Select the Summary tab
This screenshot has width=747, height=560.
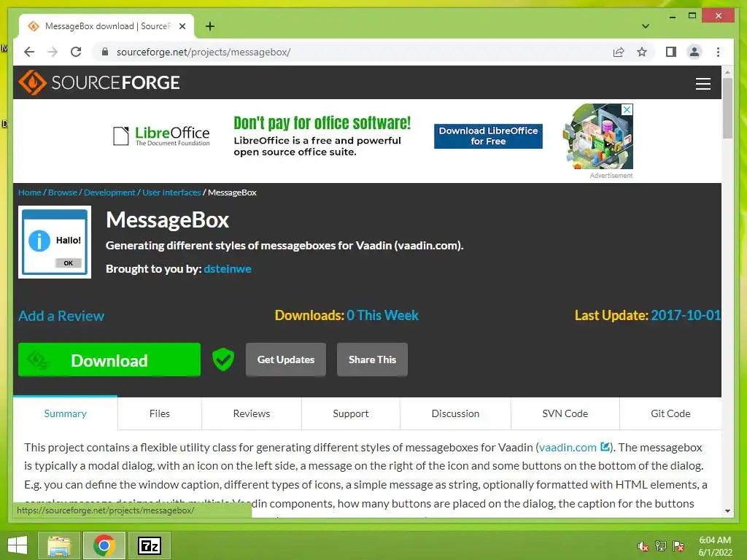(x=65, y=413)
